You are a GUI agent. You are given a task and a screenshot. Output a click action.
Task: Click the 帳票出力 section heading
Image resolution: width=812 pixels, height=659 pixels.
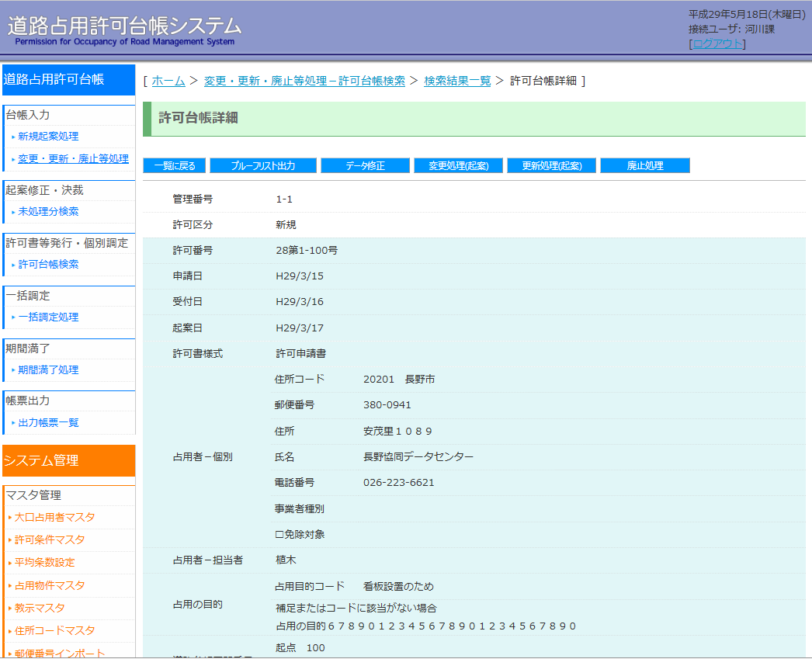coord(27,401)
